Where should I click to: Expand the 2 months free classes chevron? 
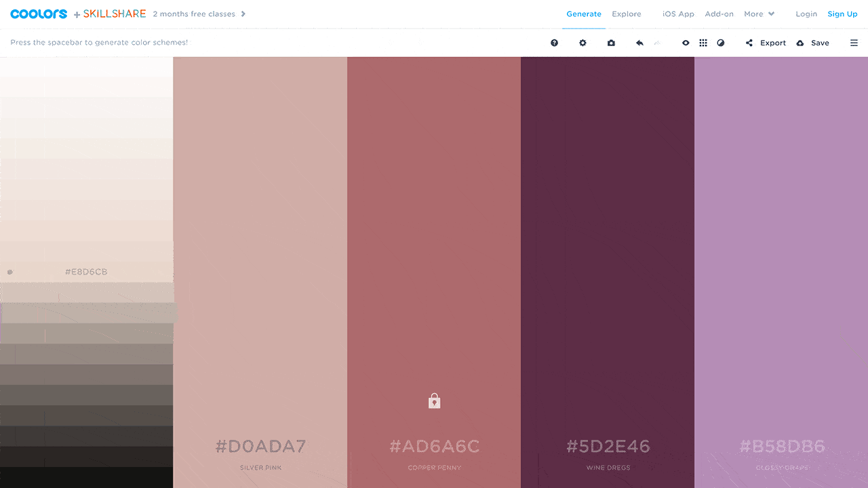coord(243,14)
